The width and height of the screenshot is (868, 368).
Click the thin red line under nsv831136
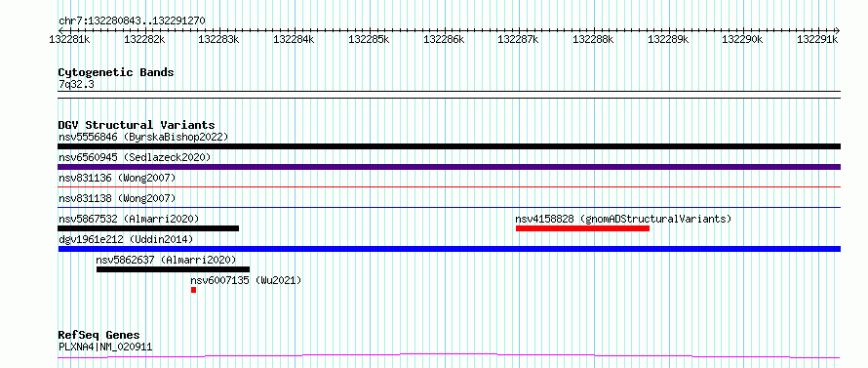[449, 187]
